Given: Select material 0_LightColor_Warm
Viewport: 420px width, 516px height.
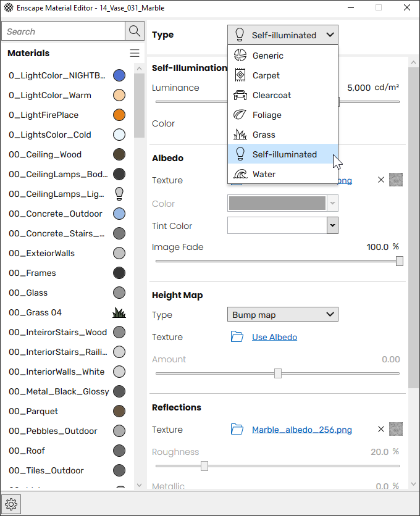Looking at the screenshot, I should [x=67, y=95].
